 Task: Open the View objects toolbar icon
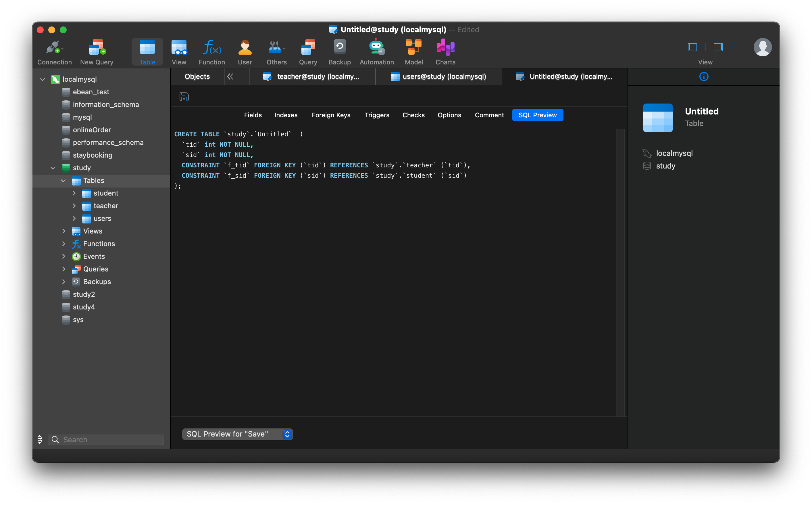(x=179, y=52)
